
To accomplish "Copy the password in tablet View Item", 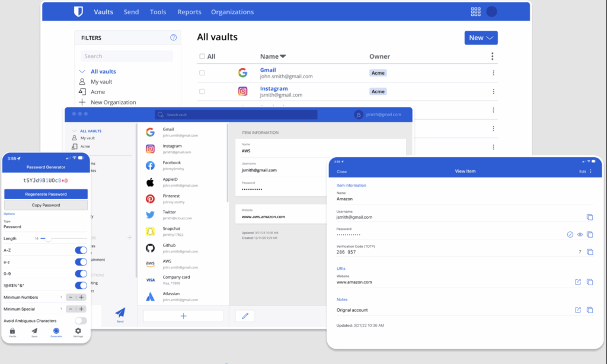I will point(590,235).
